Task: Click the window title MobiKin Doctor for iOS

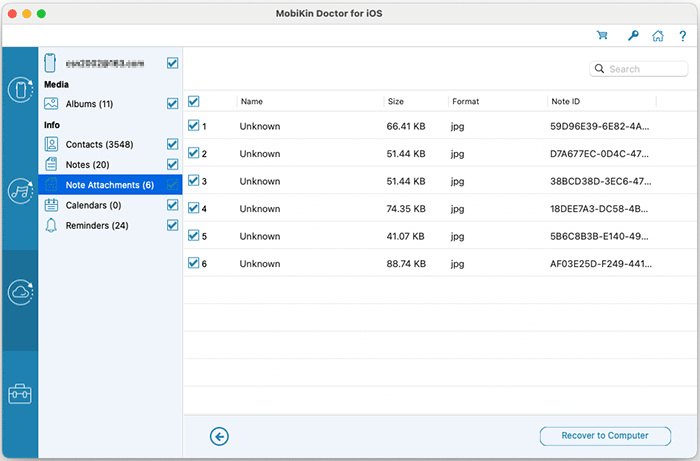Action: tap(329, 13)
